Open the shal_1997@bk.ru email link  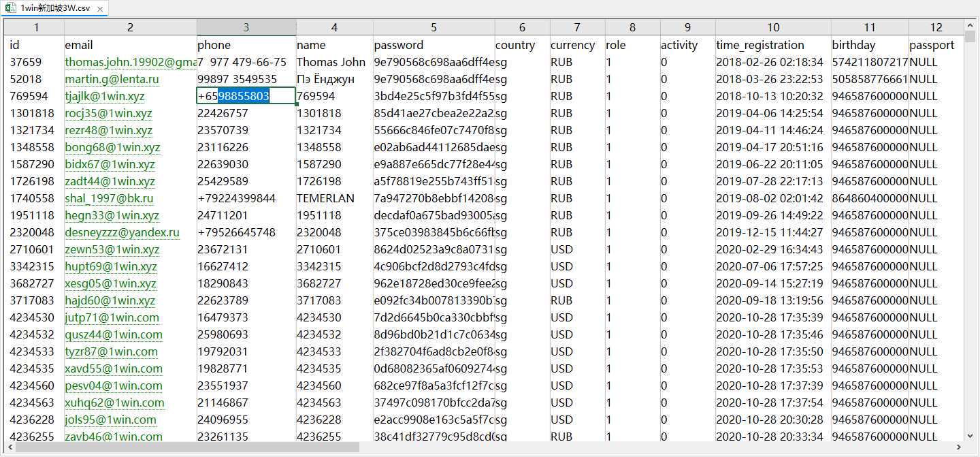[110, 198]
